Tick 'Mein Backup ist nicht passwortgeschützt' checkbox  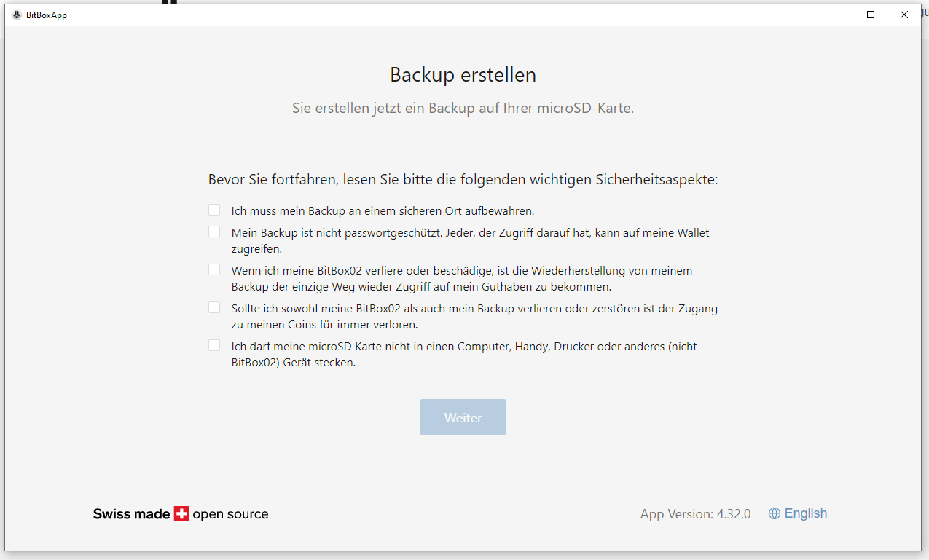[214, 232]
